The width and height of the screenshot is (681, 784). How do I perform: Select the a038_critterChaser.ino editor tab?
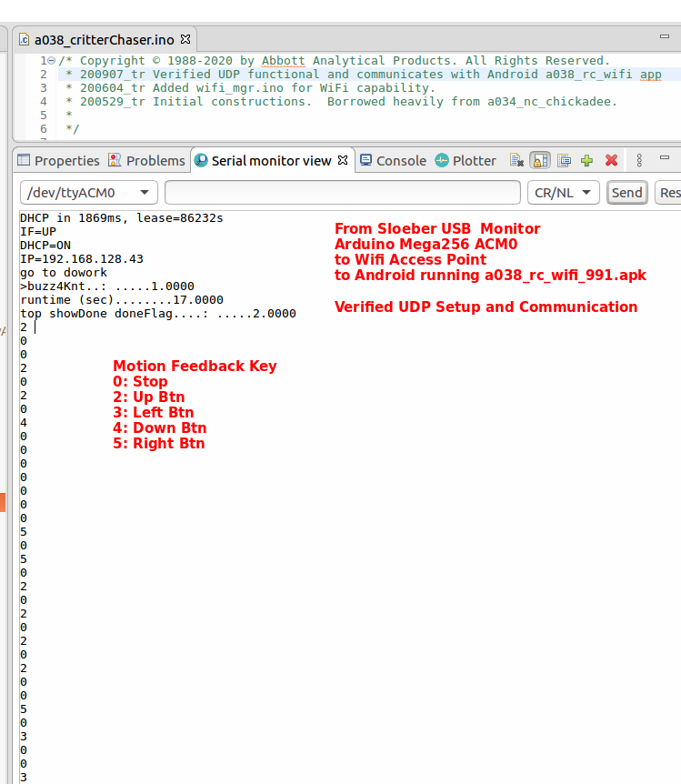point(100,40)
